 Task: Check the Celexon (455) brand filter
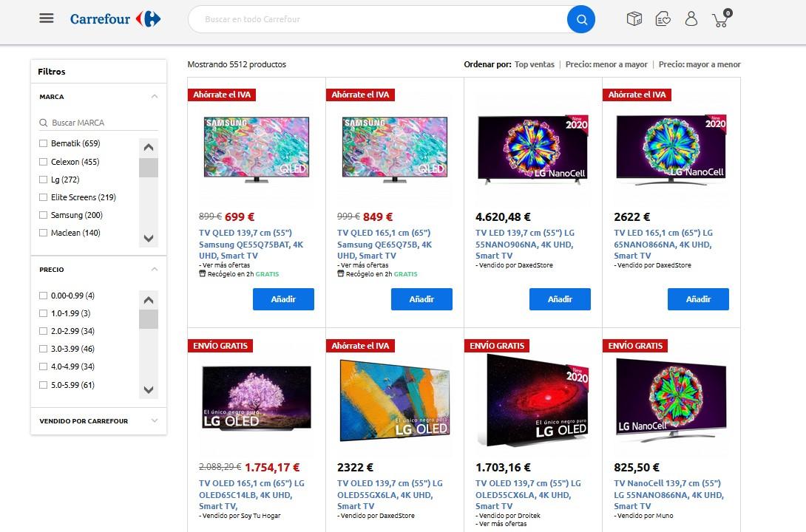coord(43,162)
